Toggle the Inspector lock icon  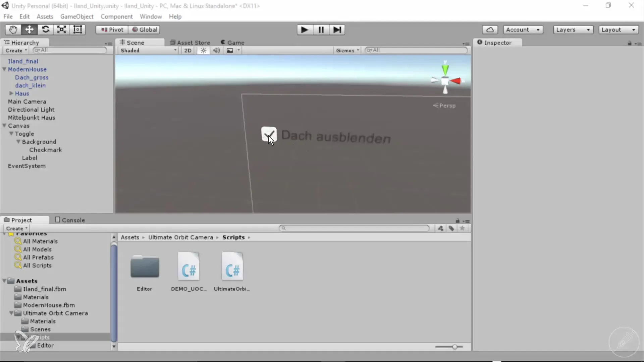(629, 43)
